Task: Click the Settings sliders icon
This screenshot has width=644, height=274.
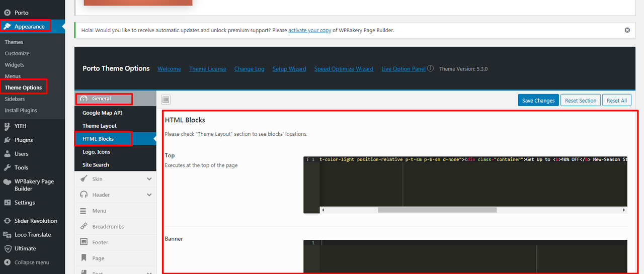Action: pyautogui.click(x=7, y=203)
